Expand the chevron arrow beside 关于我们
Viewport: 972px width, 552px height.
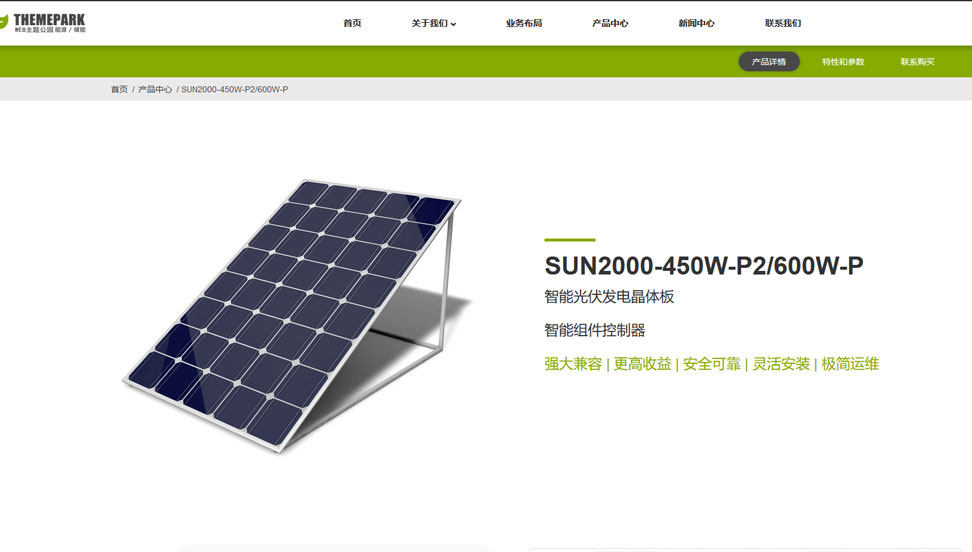(454, 24)
